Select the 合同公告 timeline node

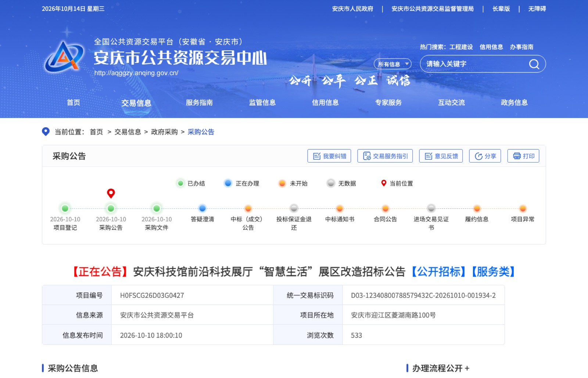point(386,208)
